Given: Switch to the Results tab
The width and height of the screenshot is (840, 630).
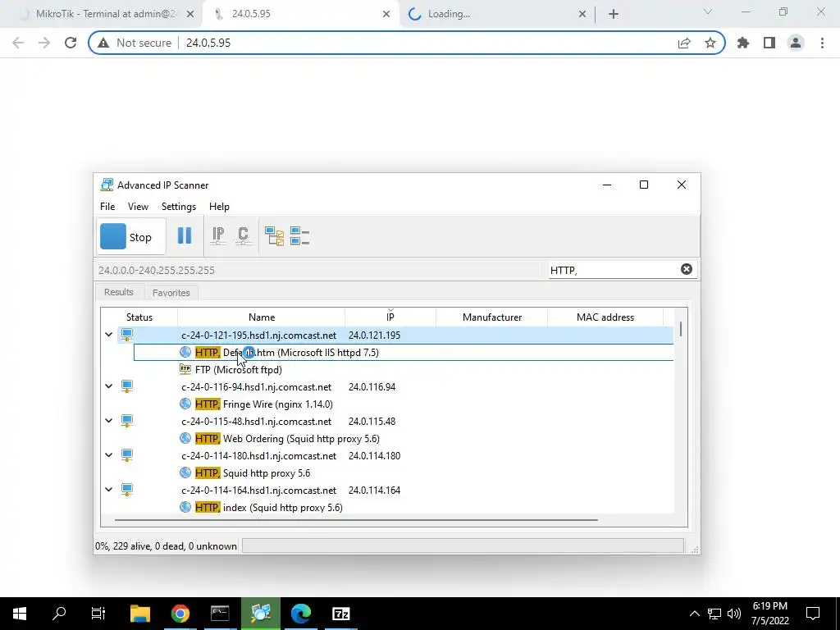Looking at the screenshot, I should click(119, 292).
